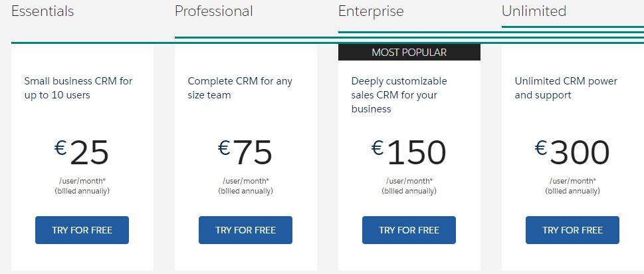Open the Unlimited plan heading
Viewport: 644px width, 274px height.
534,11
